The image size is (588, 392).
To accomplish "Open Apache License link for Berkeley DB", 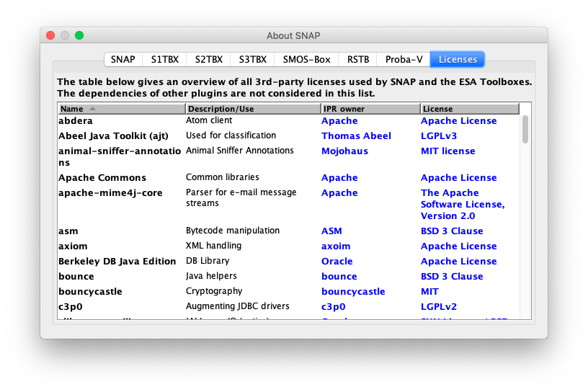I will pos(458,261).
